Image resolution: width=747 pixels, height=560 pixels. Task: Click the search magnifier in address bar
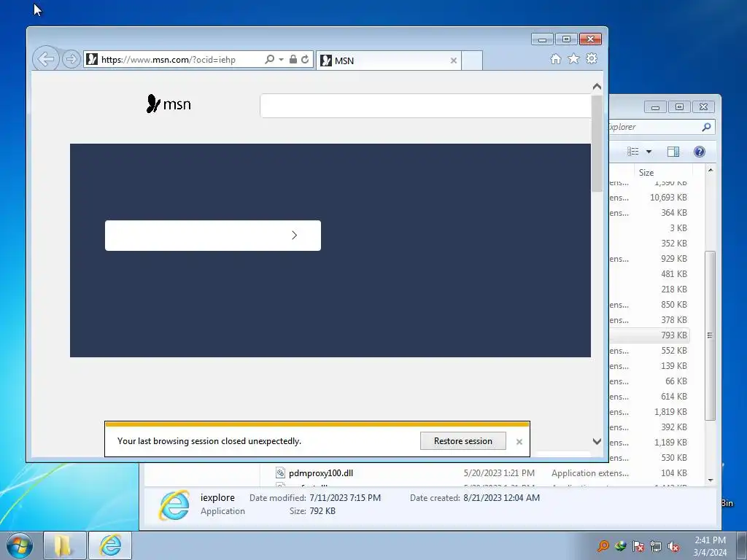(270, 60)
